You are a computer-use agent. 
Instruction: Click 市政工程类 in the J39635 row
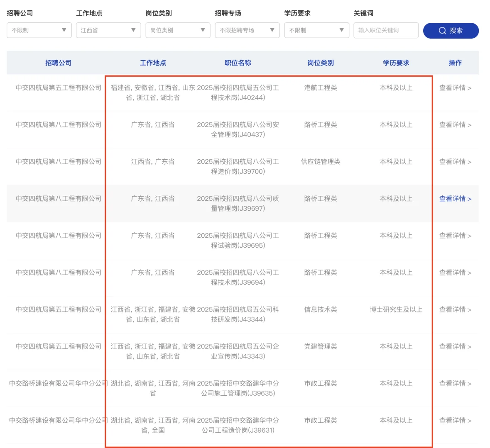[321, 383]
